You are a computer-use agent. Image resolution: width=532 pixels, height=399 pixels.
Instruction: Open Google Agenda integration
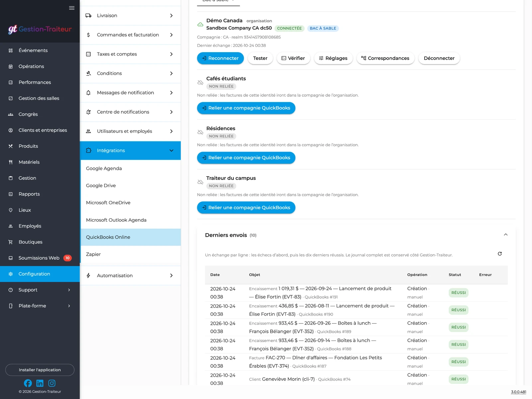click(x=130, y=169)
